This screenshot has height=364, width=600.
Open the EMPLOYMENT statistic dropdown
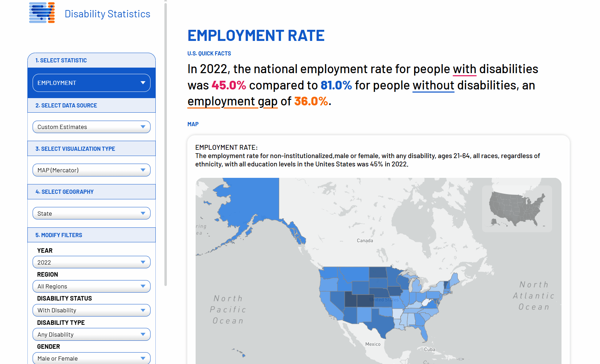click(x=91, y=83)
